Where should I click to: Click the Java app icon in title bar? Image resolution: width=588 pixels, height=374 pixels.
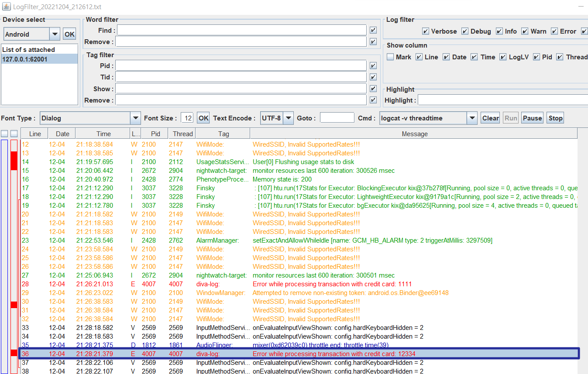[7, 7]
